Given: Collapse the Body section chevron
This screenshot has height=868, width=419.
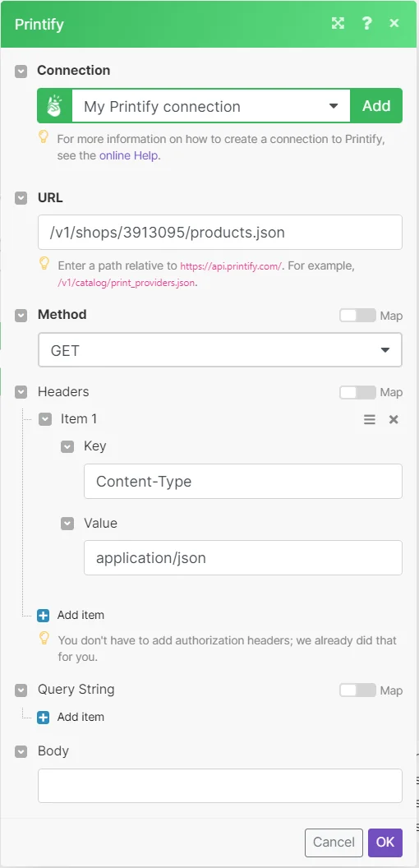Looking at the screenshot, I should [x=21, y=752].
